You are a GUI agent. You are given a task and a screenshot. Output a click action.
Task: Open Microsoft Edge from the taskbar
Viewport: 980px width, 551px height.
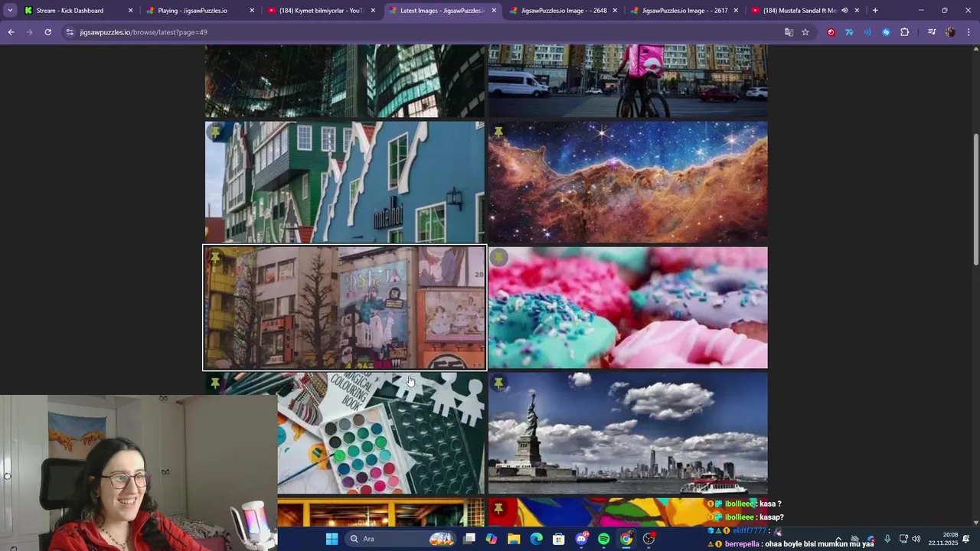click(x=536, y=539)
